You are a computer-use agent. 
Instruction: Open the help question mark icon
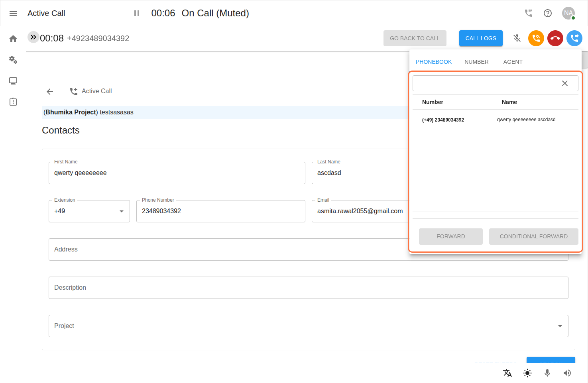coord(548,13)
